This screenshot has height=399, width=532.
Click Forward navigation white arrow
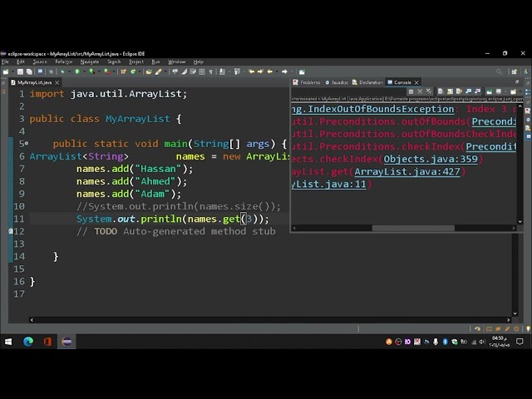tap(284, 71)
